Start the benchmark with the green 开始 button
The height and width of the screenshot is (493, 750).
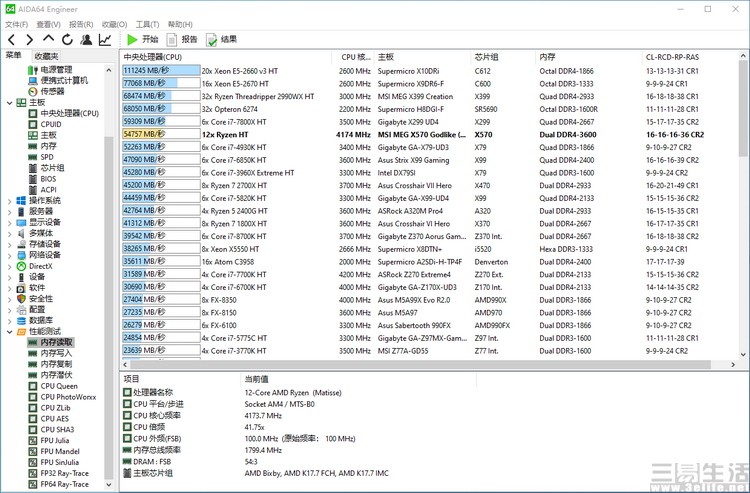point(143,40)
